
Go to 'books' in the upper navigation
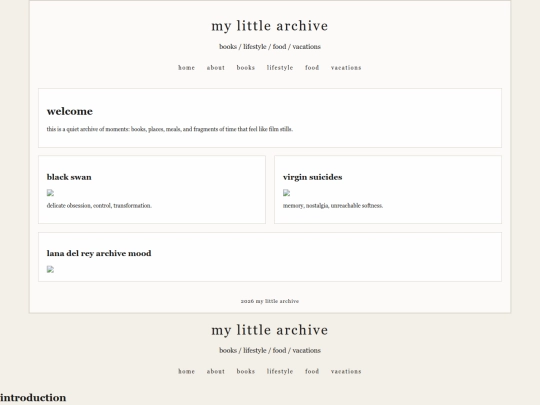click(x=246, y=68)
